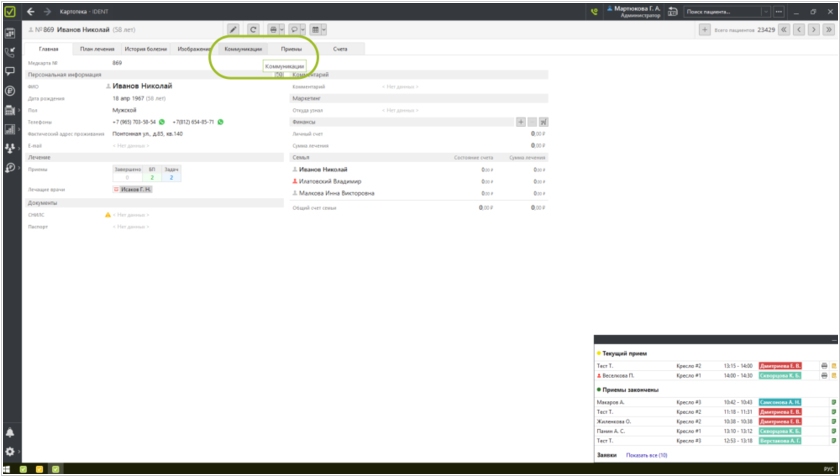The width and height of the screenshot is (840, 476).
Task: Click doctor tag Исаков Г. Н.
Action: click(x=134, y=189)
